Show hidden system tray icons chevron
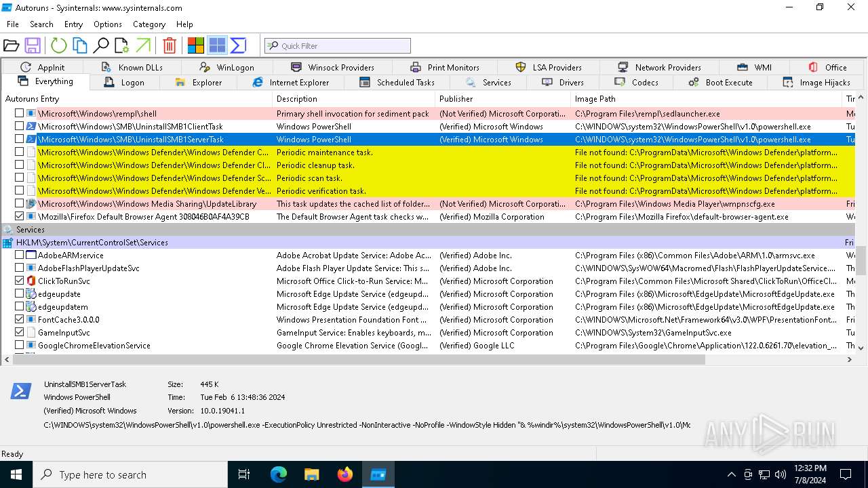The width and height of the screenshot is (868, 488). pyautogui.click(x=731, y=474)
